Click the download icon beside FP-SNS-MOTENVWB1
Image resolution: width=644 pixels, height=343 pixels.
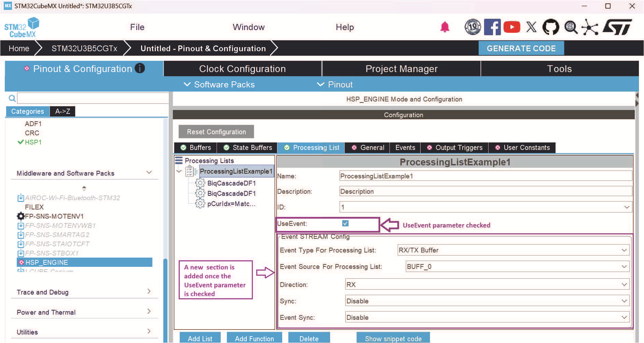[x=20, y=225]
